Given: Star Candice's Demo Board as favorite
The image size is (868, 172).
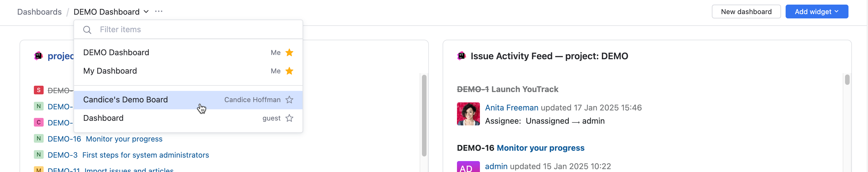Looking at the screenshot, I should pyautogui.click(x=289, y=100).
